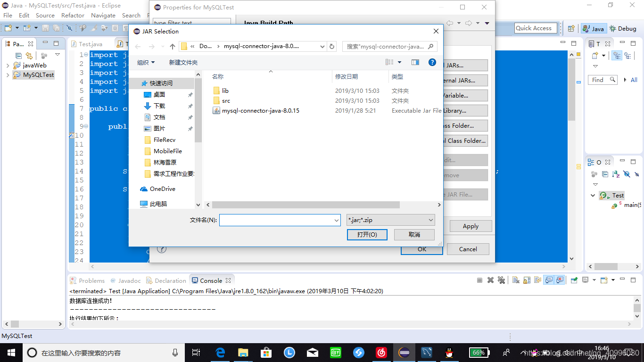Screen dimensions: 644x362
Task: Toggle the Task List categorized view icon
Action: (x=617, y=56)
